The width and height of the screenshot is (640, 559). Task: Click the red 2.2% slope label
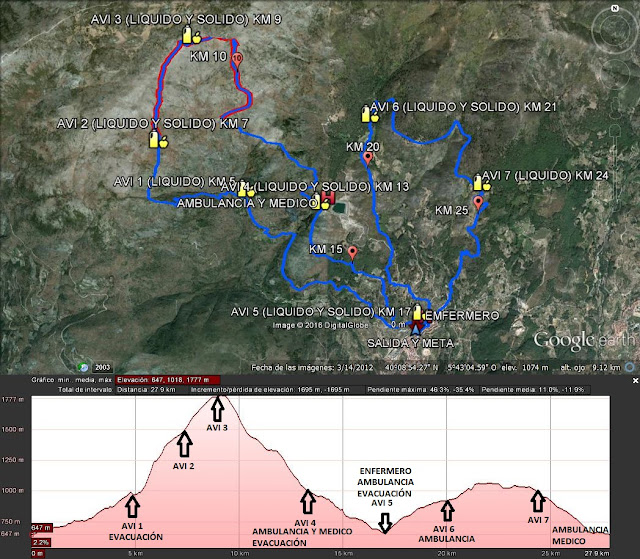coord(41,542)
